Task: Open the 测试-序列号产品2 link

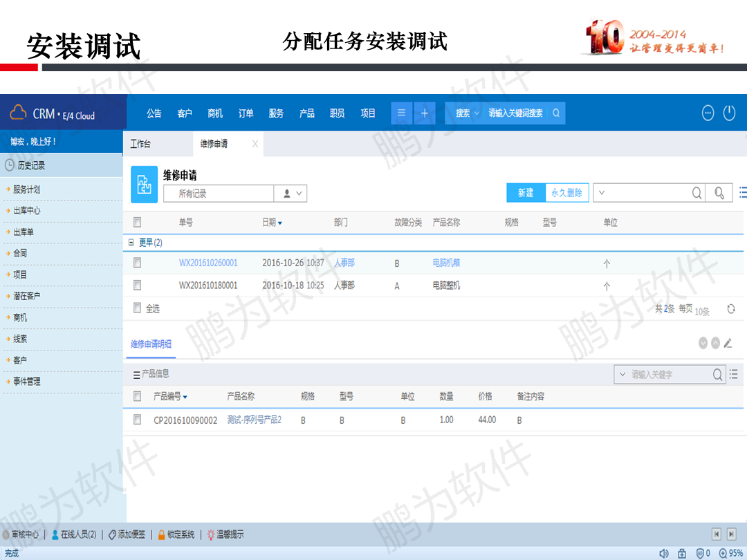Action: [x=255, y=420]
